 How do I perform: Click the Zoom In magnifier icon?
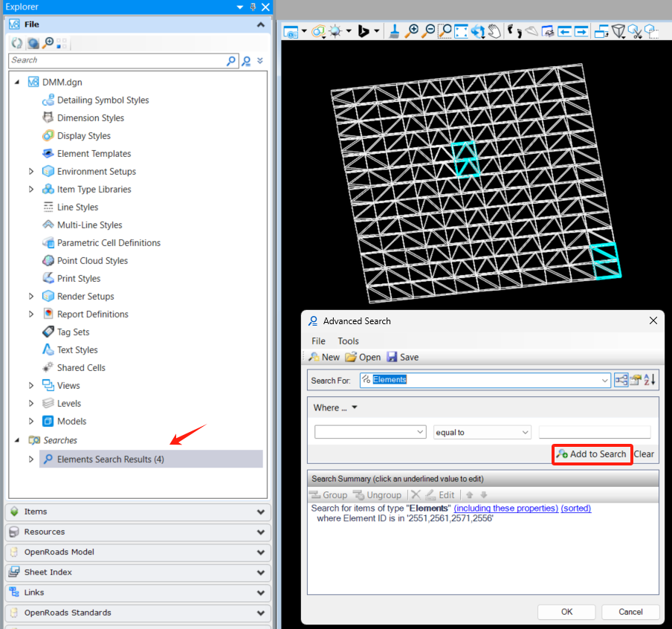[x=412, y=31]
